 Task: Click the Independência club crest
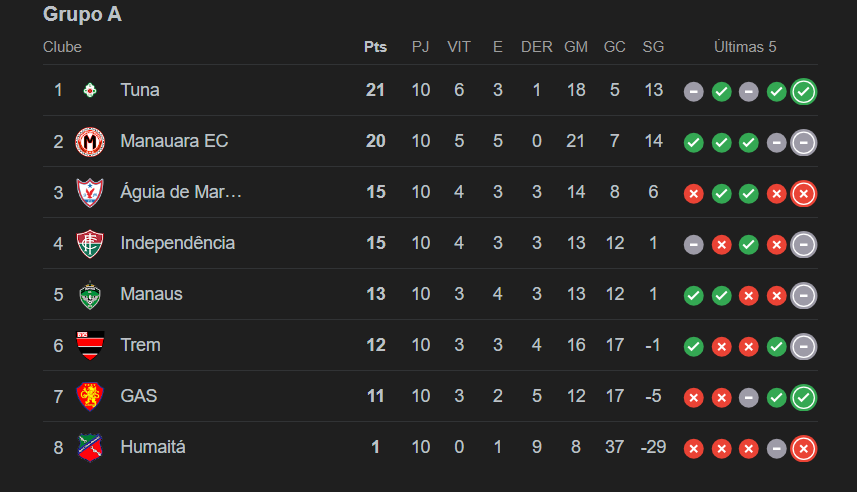pos(90,243)
